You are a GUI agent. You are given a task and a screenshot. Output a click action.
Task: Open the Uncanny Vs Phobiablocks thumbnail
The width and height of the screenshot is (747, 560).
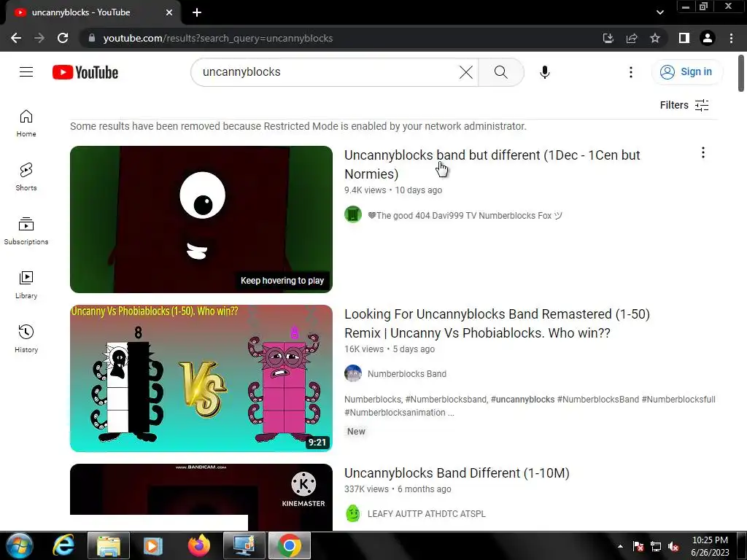(201, 378)
